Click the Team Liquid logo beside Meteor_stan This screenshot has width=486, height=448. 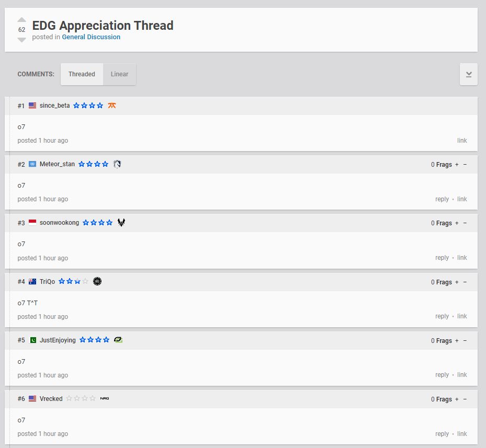point(117,164)
